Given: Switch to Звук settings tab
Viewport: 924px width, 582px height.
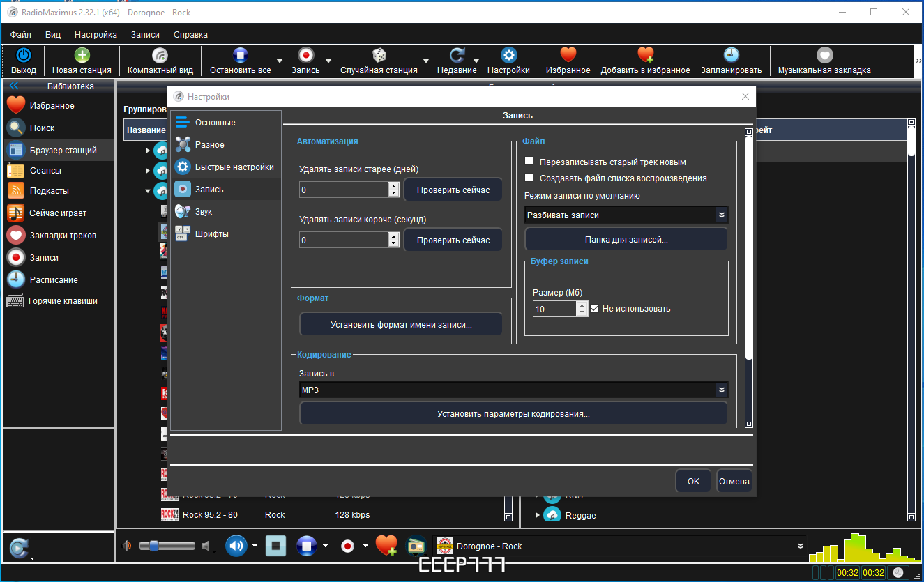Looking at the screenshot, I should point(226,212).
